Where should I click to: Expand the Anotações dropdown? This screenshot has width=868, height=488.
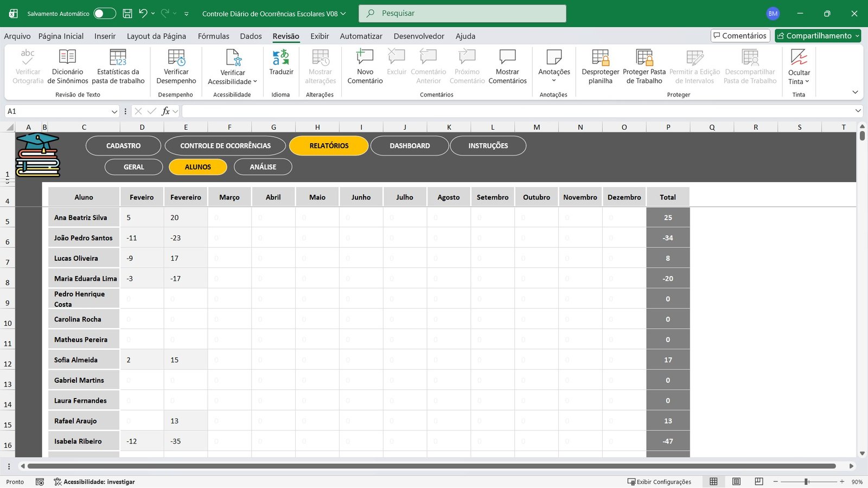click(554, 81)
